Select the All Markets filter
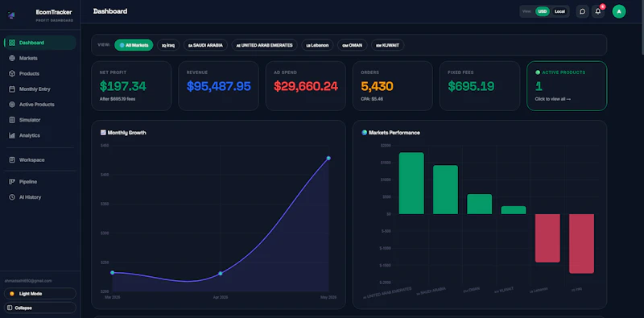The image size is (644, 318). point(134,45)
